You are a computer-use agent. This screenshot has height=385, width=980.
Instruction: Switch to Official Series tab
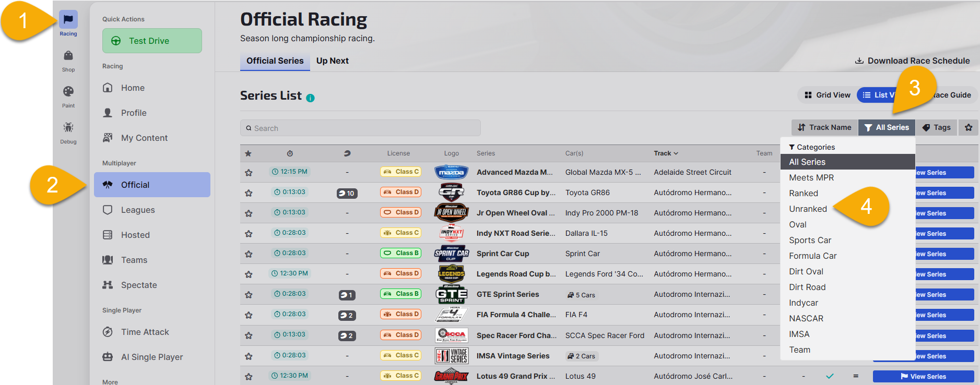[275, 61]
